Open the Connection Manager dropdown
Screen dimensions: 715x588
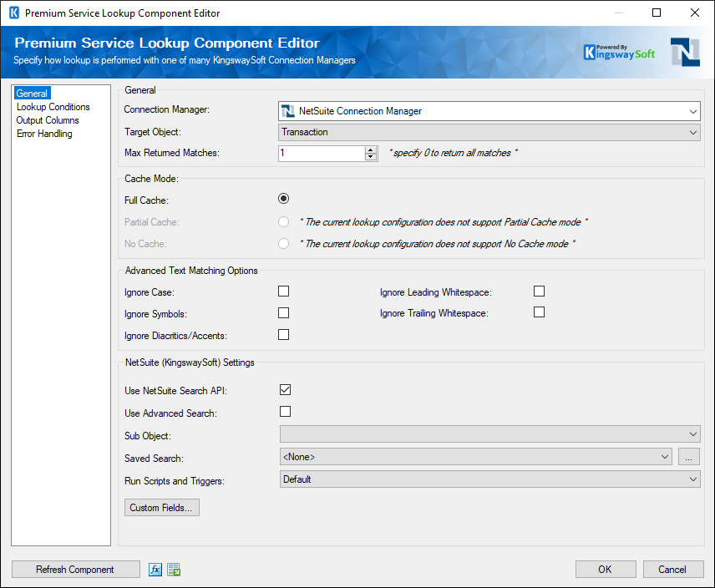489,111
